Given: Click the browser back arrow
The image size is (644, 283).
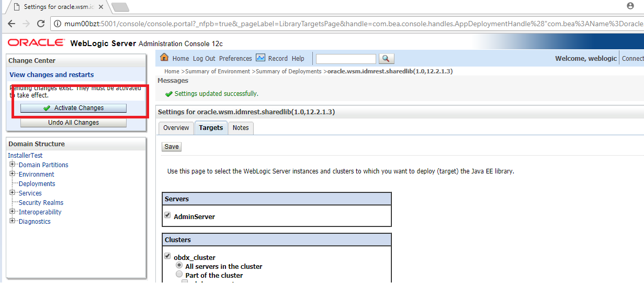Looking at the screenshot, I should point(12,24).
